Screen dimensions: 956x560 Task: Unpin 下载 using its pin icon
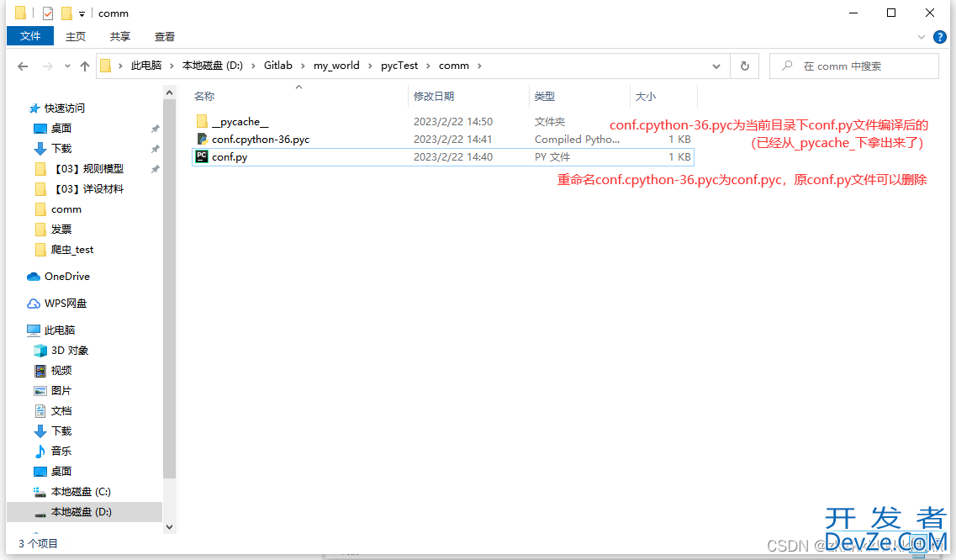point(155,149)
